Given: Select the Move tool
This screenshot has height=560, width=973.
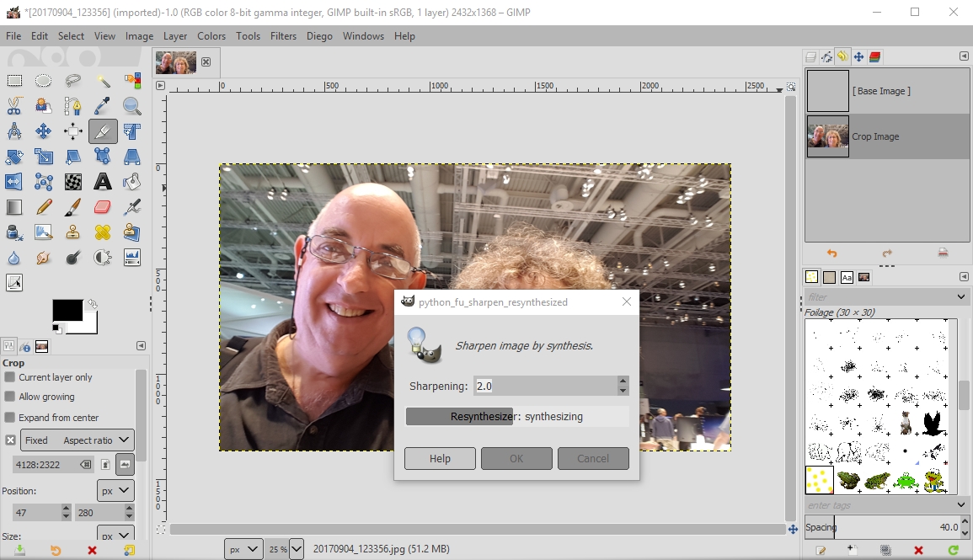Looking at the screenshot, I should 44,131.
